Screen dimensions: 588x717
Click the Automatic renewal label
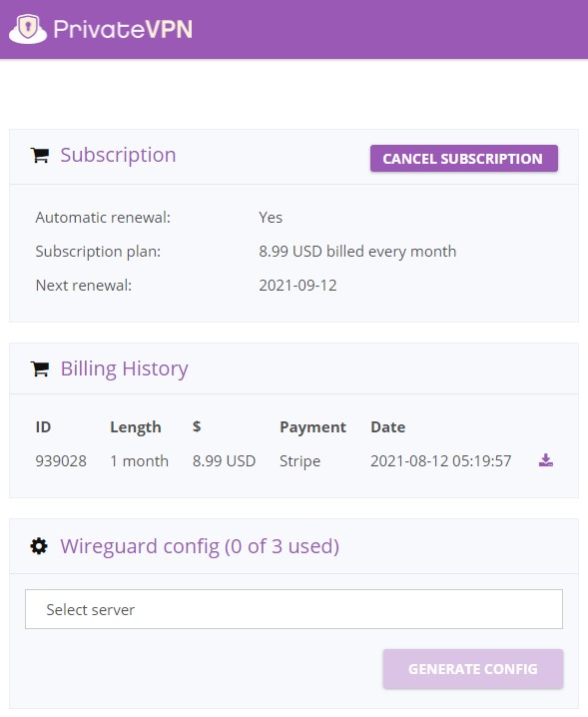[x=103, y=218]
